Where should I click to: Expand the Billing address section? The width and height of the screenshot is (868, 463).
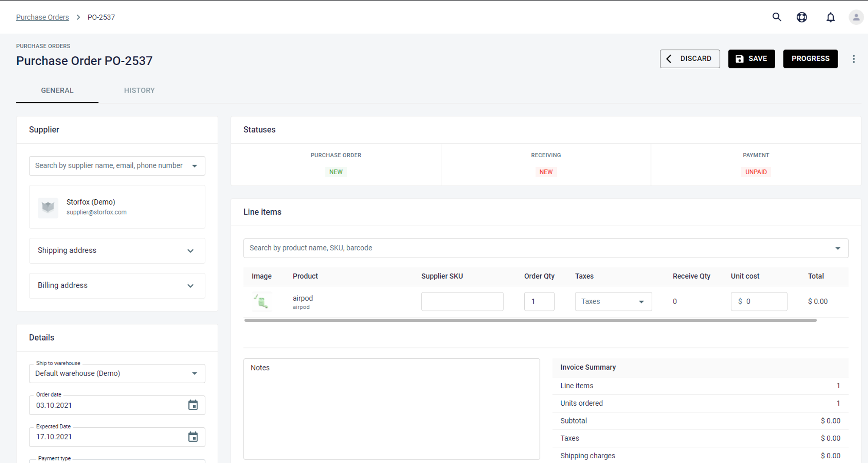click(x=117, y=285)
